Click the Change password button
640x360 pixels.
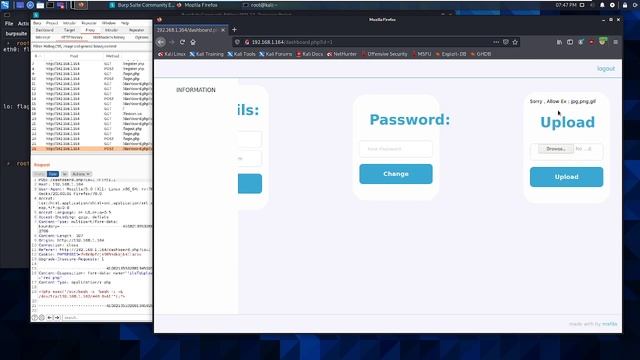pyautogui.click(x=396, y=174)
